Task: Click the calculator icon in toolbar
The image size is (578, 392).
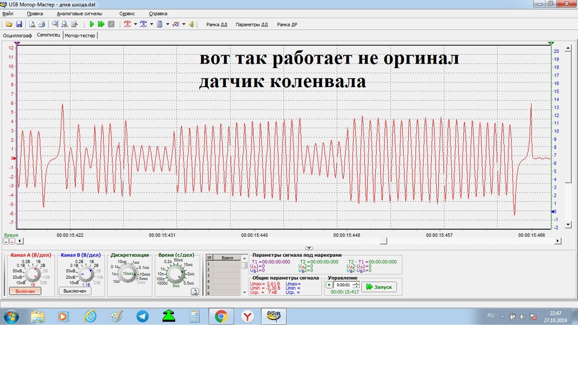Action: pos(159,24)
